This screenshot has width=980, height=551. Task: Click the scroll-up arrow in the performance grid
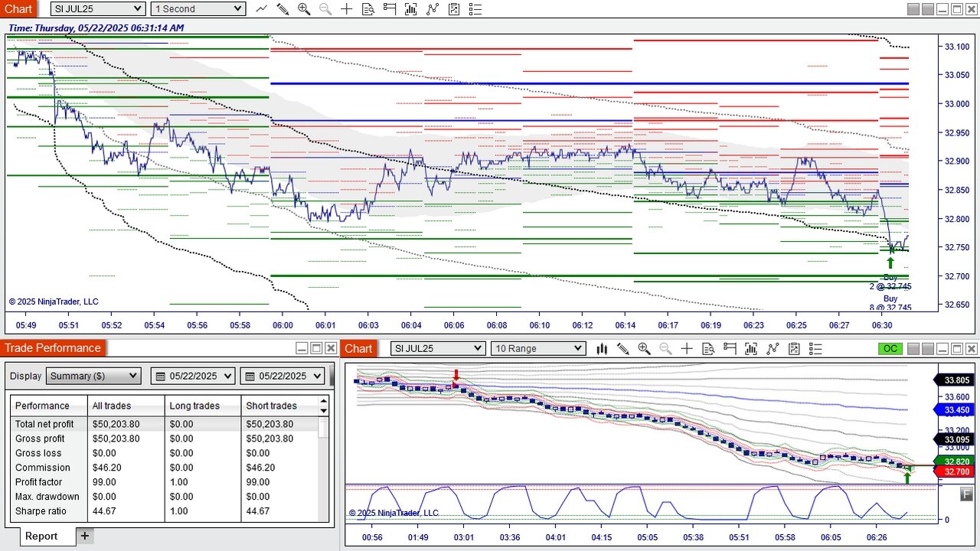click(x=324, y=401)
